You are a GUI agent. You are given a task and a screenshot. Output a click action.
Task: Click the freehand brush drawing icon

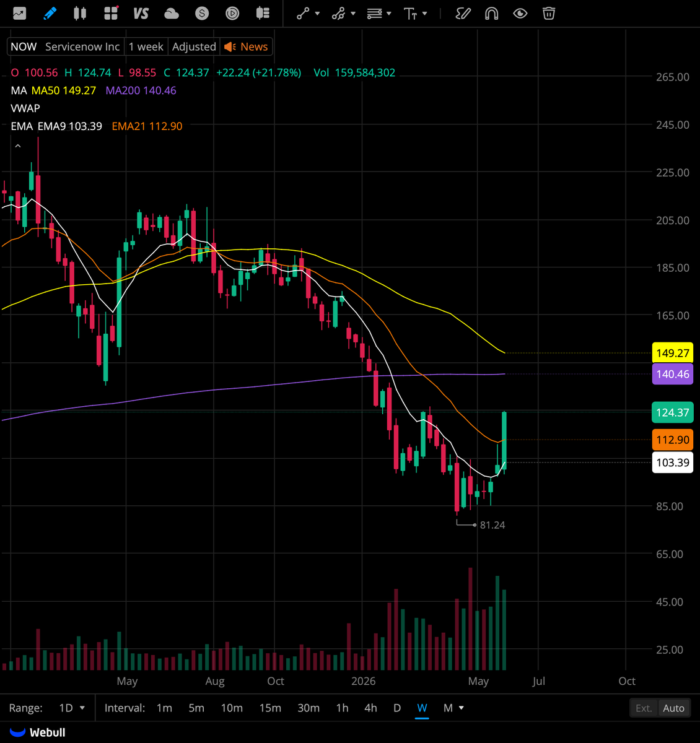point(463,13)
